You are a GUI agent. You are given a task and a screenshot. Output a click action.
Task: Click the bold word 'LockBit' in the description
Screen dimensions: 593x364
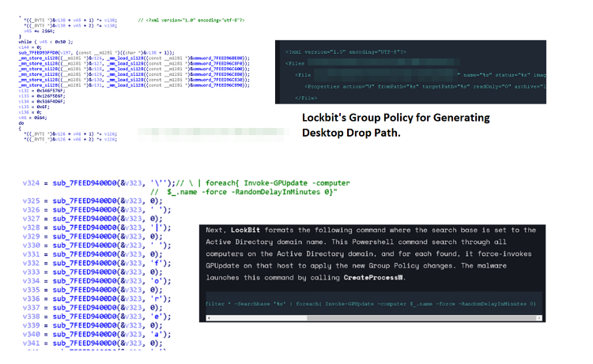(x=245, y=230)
